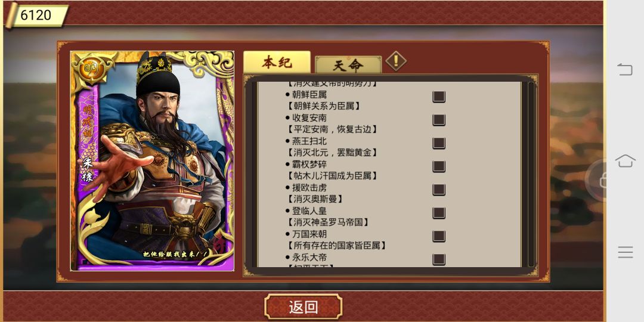
Task: Toggle the 登临人皇 checkbox
Action: [x=439, y=213]
